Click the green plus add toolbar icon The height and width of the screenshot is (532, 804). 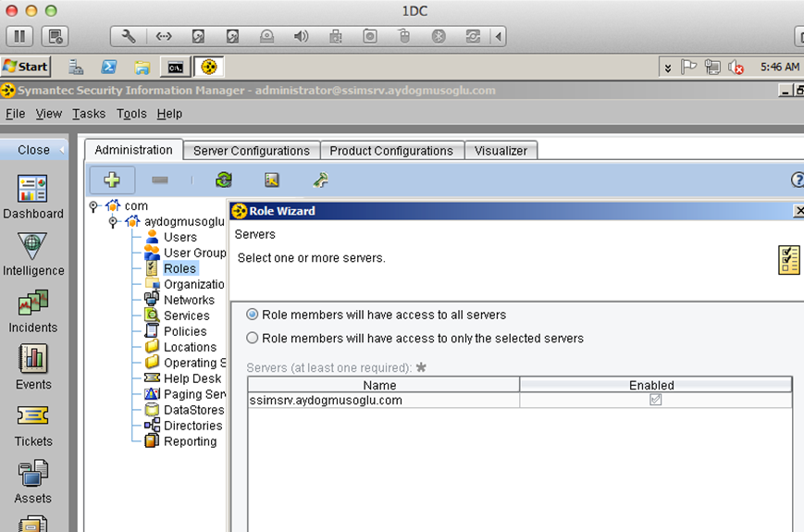112,179
